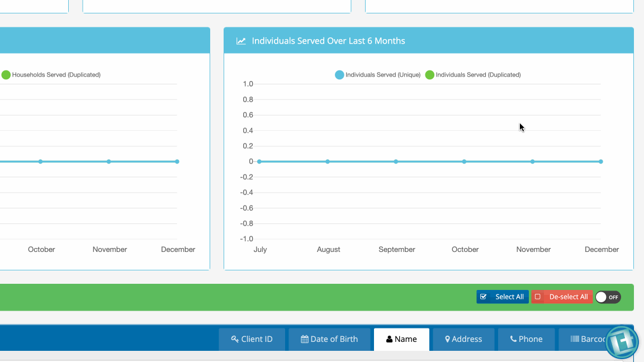This screenshot has height=362, width=644.
Task: Click the person icon on Name tab
Action: pyautogui.click(x=389, y=339)
